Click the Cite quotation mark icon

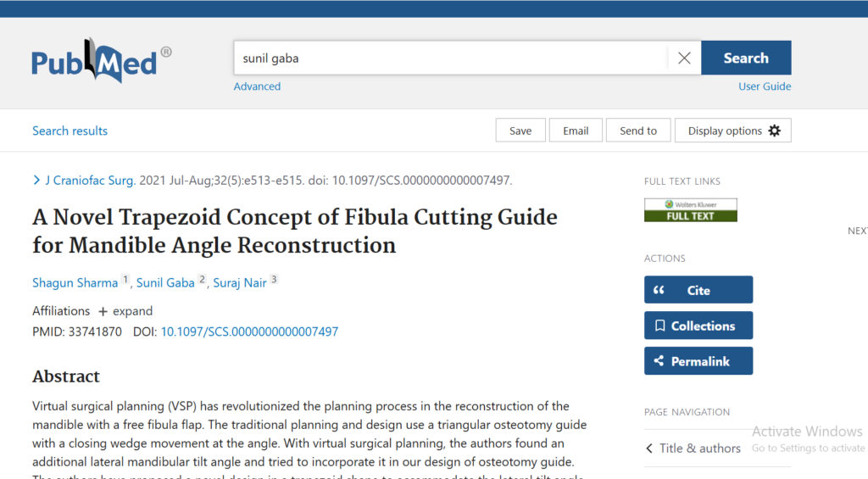click(x=659, y=290)
